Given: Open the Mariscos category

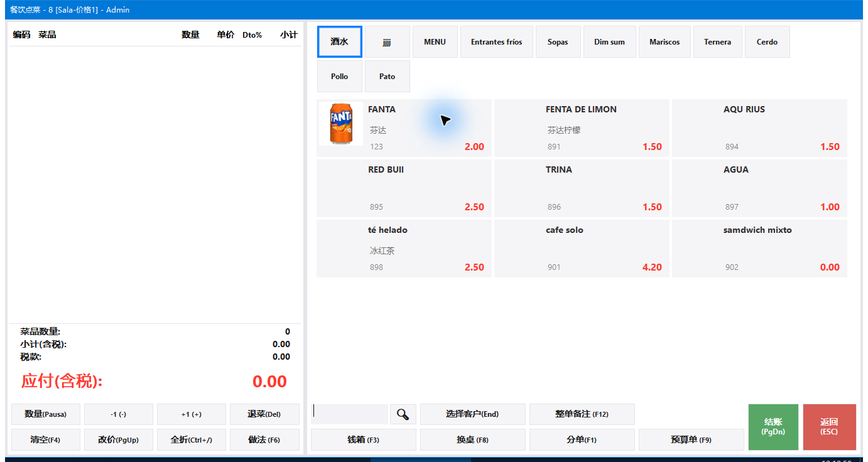Looking at the screenshot, I should click(x=665, y=42).
